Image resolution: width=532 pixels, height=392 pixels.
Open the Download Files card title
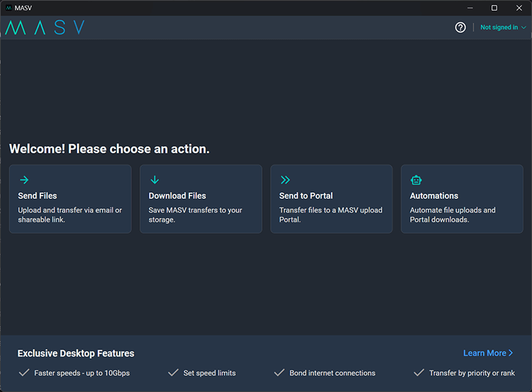click(x=177, y=196)
